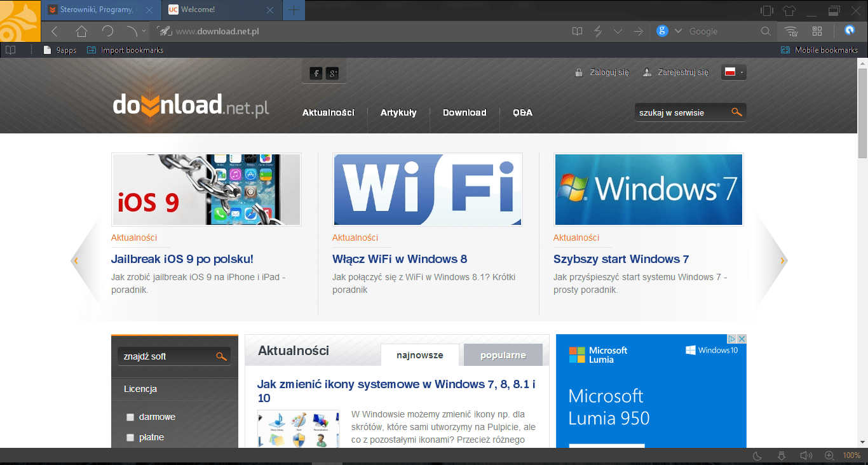Open page zoom with the magnifier-plus icon

click(x=828, y=455)
